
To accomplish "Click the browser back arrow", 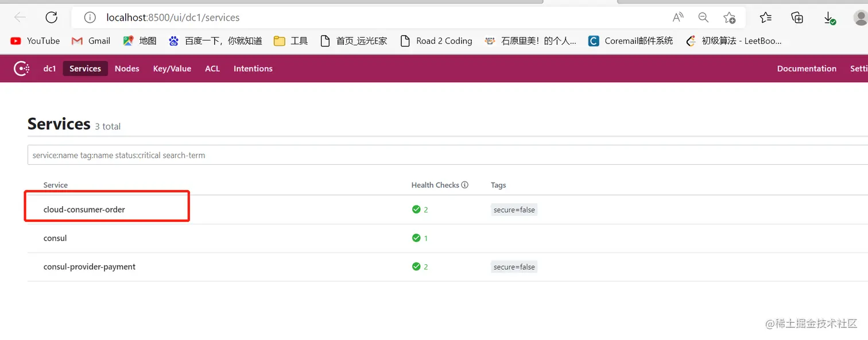I will coord(20,18).
